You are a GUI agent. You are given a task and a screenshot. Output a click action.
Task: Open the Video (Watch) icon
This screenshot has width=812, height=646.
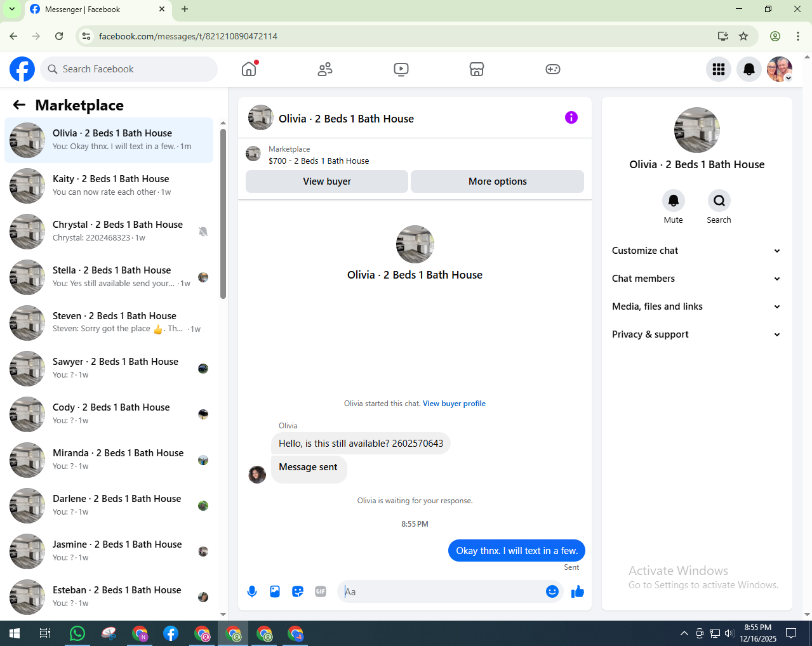pos(401,69)
